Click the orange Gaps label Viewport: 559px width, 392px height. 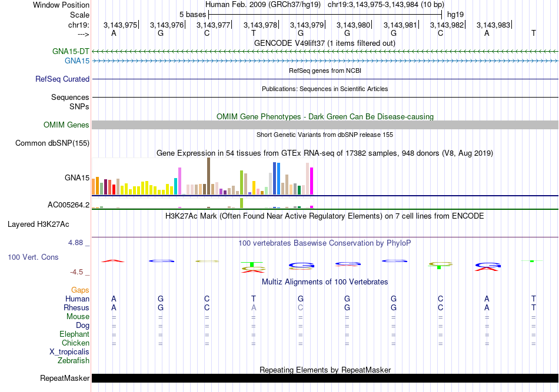click(x=80, y=290)
